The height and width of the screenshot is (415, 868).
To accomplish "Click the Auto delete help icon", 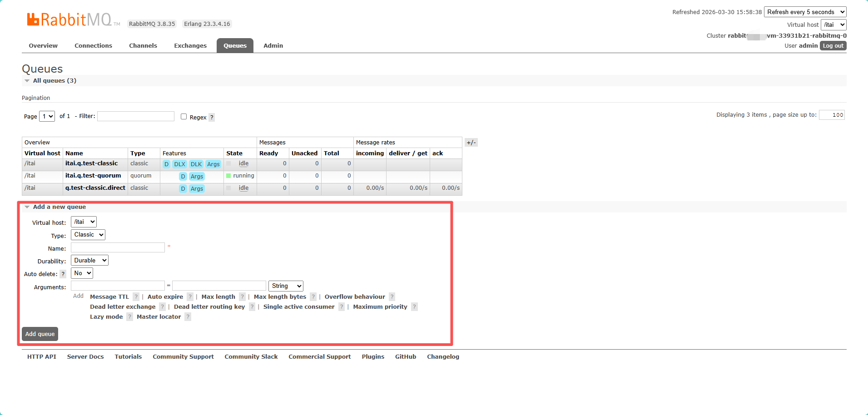I will [63, 274].
